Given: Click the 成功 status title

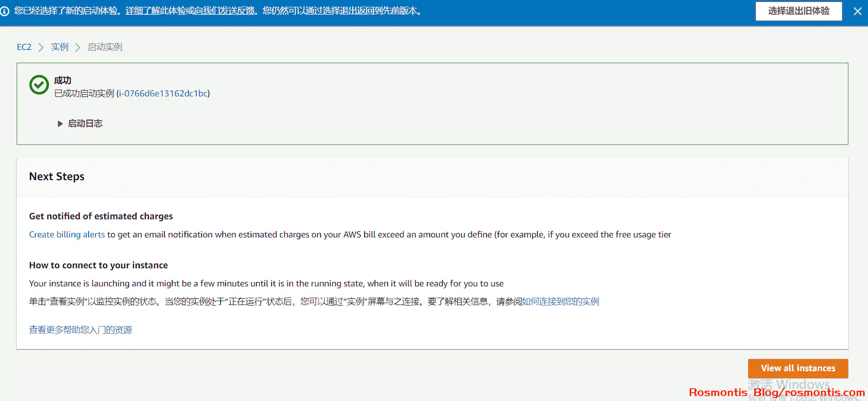Looking at the screenshot, I should [x=63, y=80].
